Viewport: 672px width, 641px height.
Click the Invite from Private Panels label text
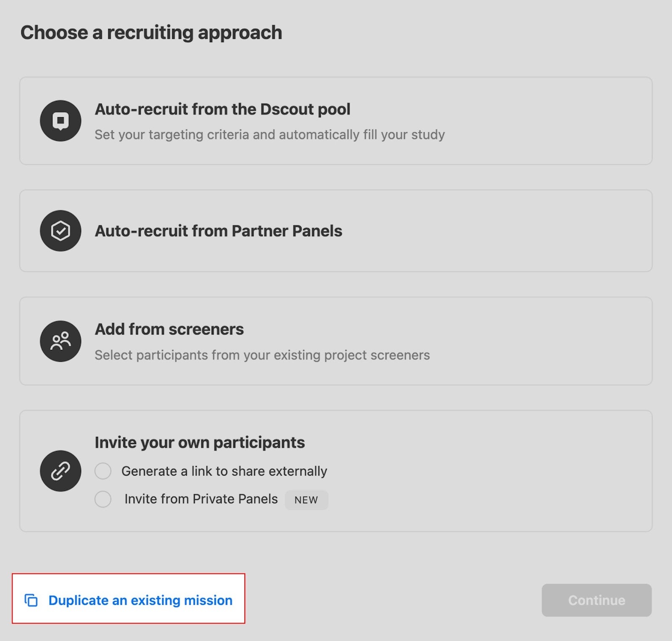pos(201,499)
